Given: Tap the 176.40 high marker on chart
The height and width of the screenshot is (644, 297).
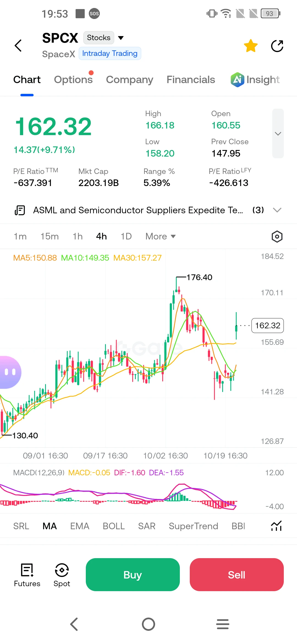Looking at the screenshot, I should point(199,277).
